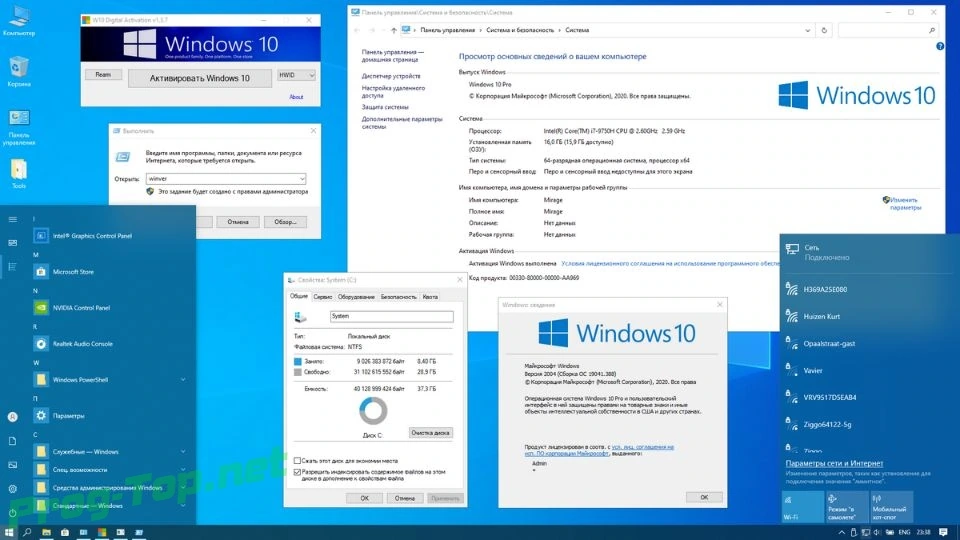Click the up arrow in System window navigation
The image size is (960, 540).
click(394, 30)
